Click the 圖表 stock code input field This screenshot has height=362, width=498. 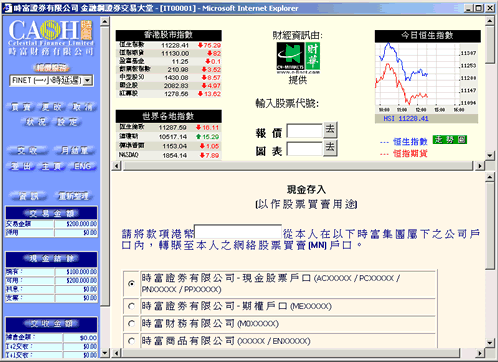click(305, 149)
